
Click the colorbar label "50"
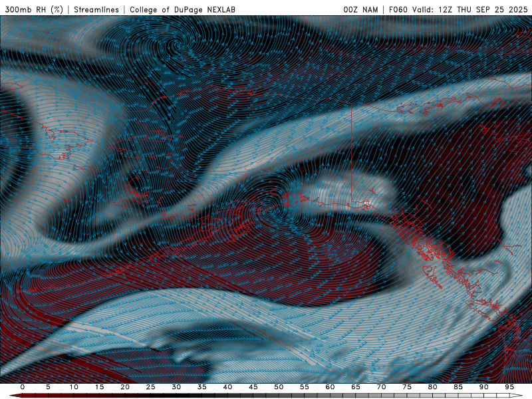[279, 387]
